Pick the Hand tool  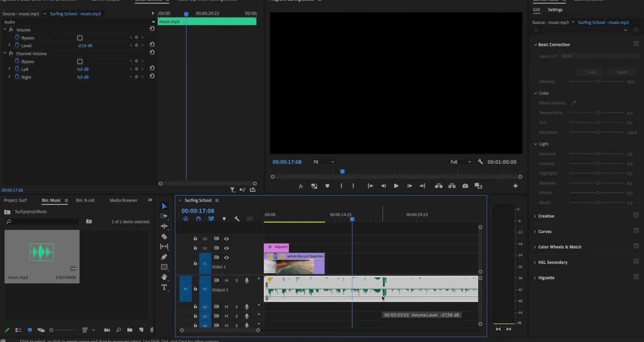coord(164,277)
